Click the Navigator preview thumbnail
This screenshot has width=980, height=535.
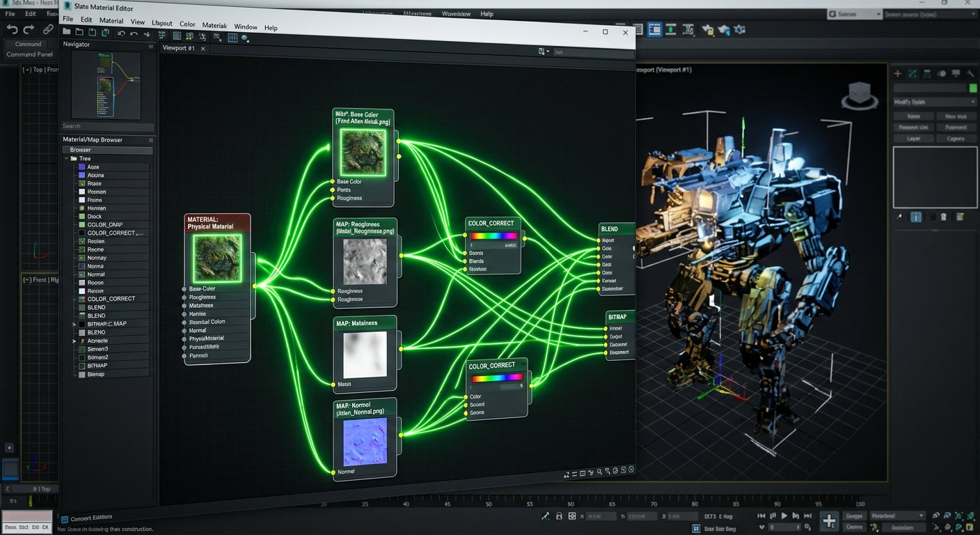106,85
